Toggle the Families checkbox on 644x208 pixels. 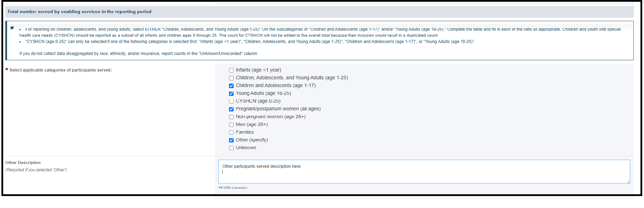click(231, 132)
